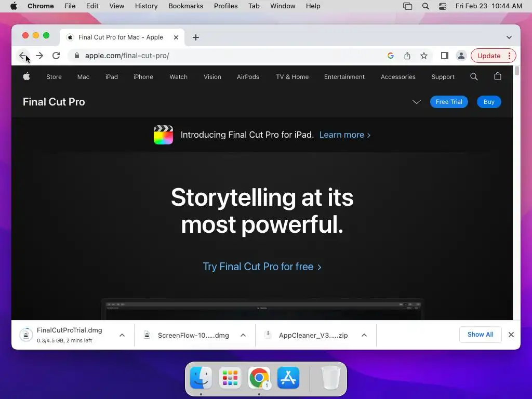Click the blue Buy button
Screen dimensions: 532x399
pyautogui.click(x=489, y=102)
